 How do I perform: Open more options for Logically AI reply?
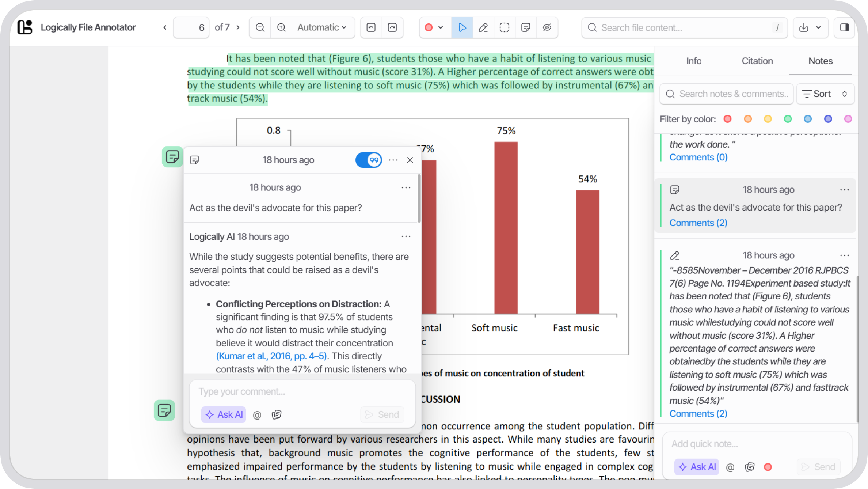(x=406, y=236)
